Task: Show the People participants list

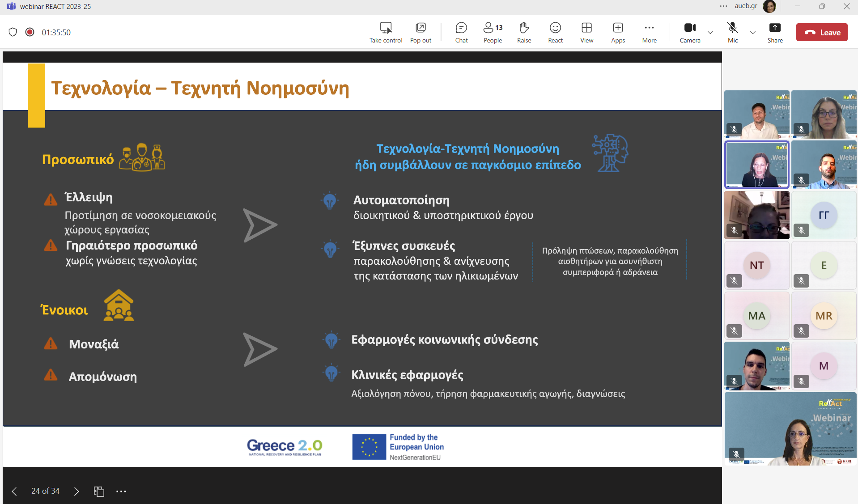Action: pos(493,33)
